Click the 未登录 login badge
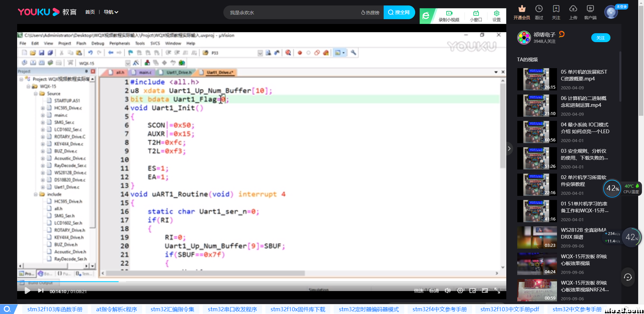Screen dimensions: 644x314 [621, 7]
